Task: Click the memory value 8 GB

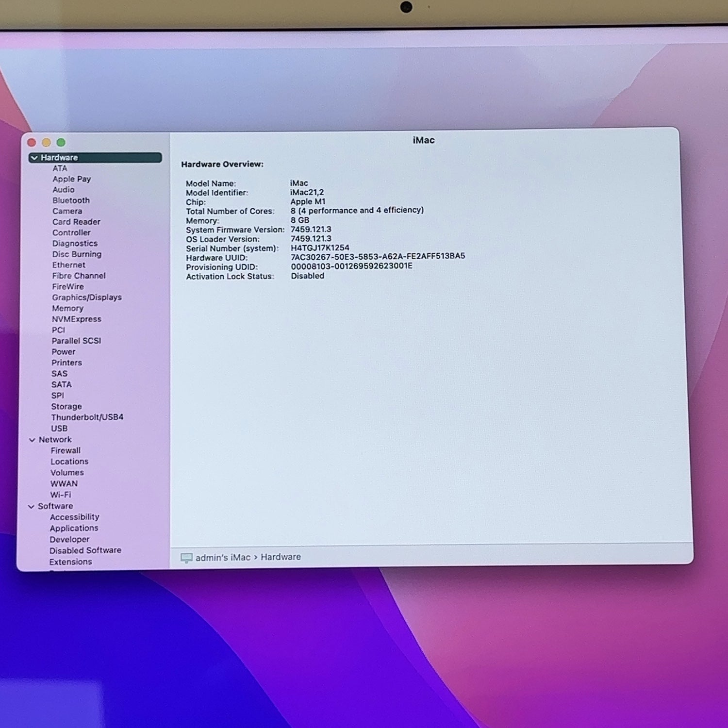Action: tap(300, 220)
